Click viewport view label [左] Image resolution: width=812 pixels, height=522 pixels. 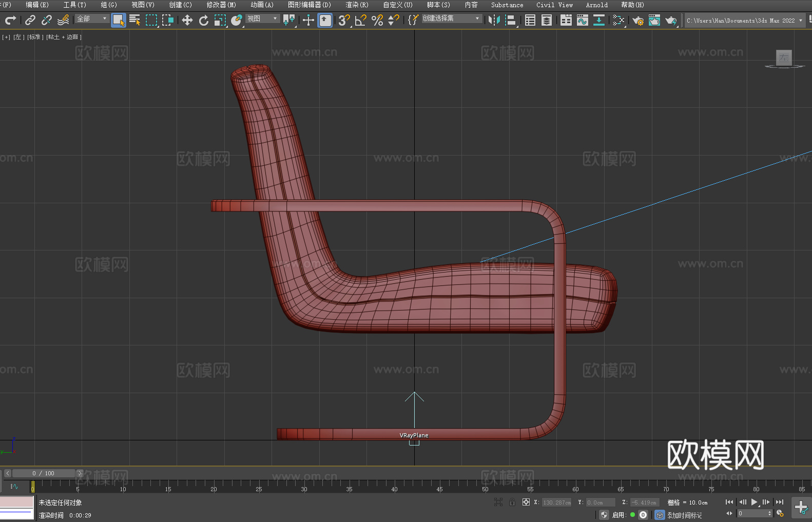click(18, 37)
